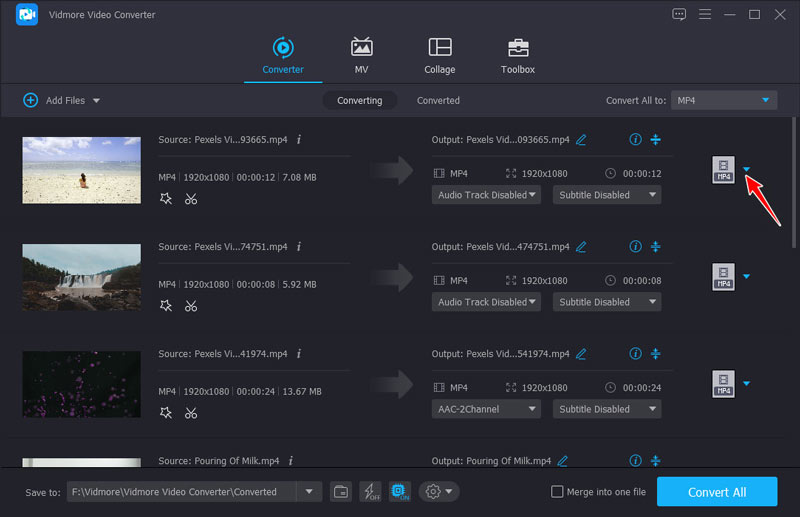Viewport: 800px width, 517px height.
Task: Toggle the GPU hardware acceleration ON icon
Action: [399, 491]
